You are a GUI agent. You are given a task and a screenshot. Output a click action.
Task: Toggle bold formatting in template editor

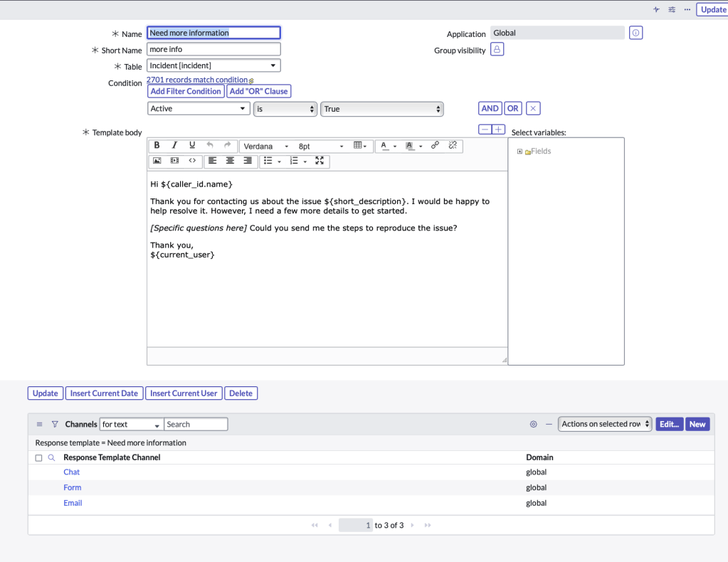coord(157,146)
